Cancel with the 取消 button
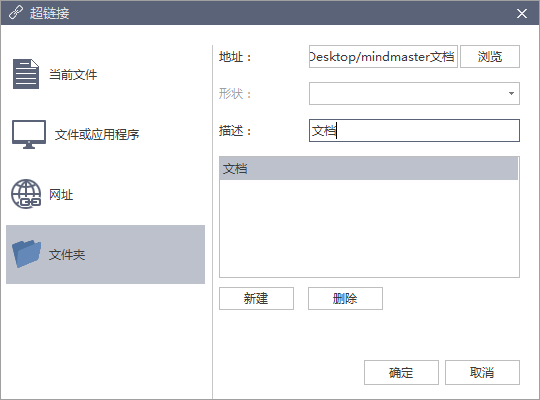 point(482,372)
